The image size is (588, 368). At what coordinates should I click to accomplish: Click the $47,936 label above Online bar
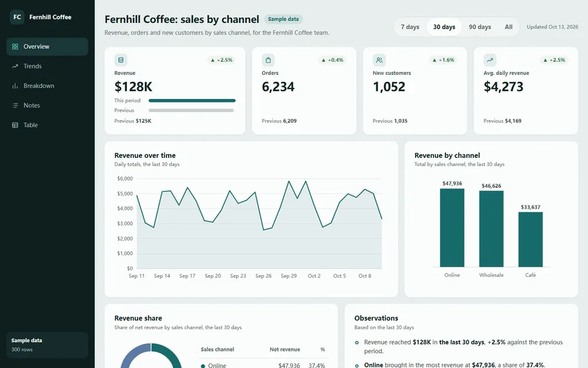[452, 184]
